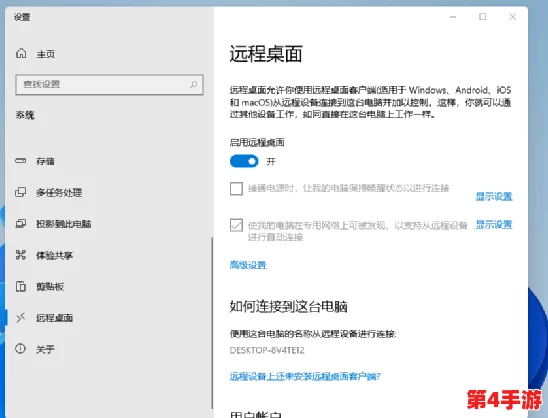Turn off the 启用远程桌面 switch
The height and width of the screenshot is (418, 548).
point(244,161)
